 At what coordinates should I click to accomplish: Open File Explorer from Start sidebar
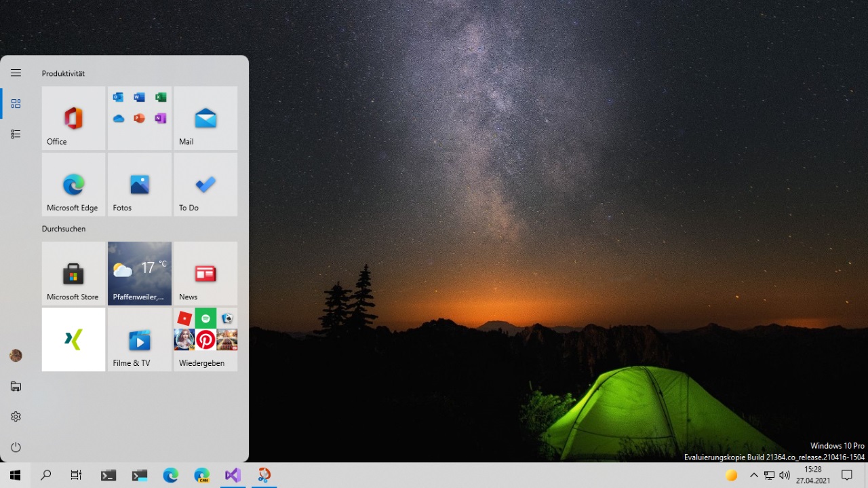click(x=16, y=386)
